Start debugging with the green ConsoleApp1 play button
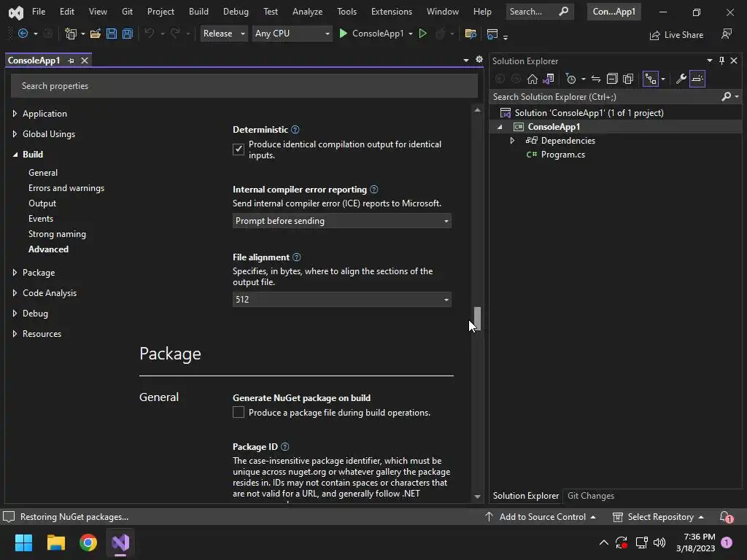The image size is (747, 560). (373, 34)
